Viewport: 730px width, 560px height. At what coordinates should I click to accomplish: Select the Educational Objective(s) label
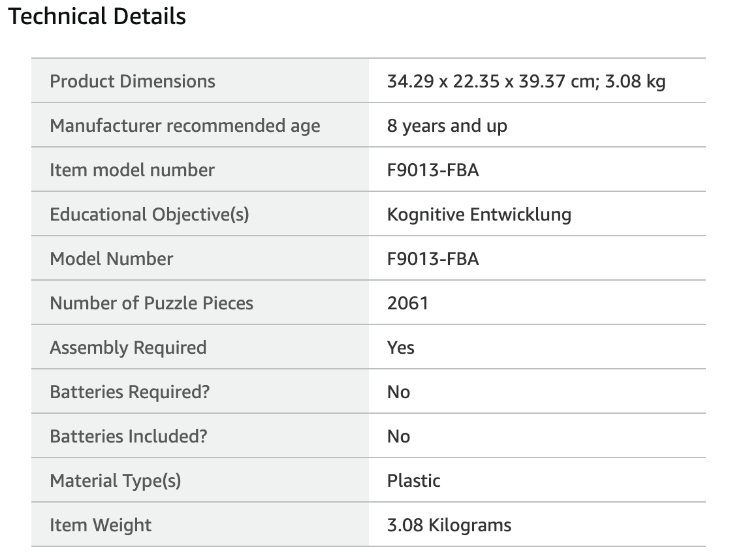click(149, 215)
